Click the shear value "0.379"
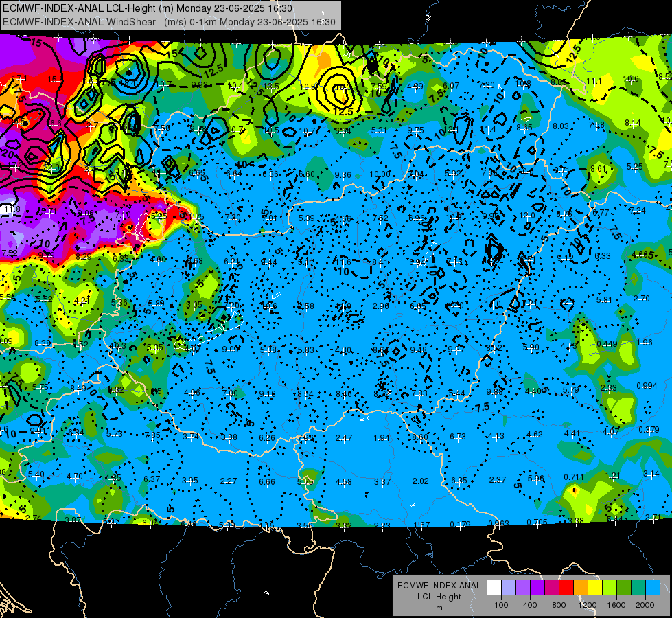Viewport: 672px width, 618px height. pos(649,429)
